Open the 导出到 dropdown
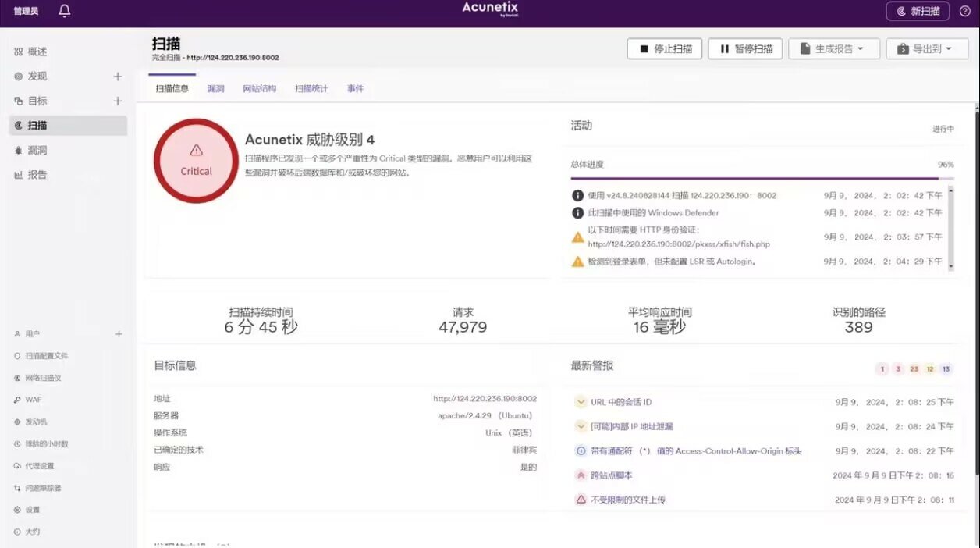 (x=927, y=48)
